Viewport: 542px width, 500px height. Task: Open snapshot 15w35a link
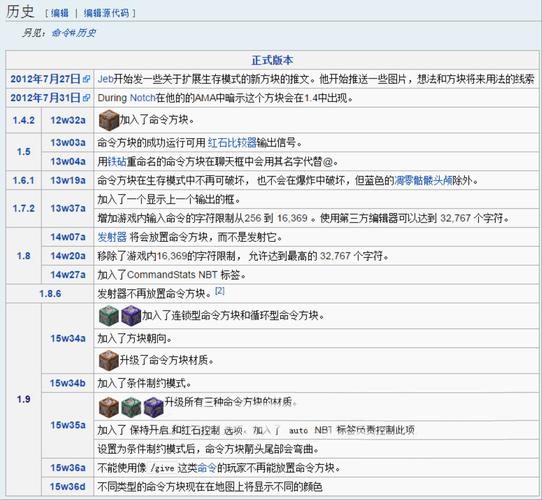tap(68, 425)
